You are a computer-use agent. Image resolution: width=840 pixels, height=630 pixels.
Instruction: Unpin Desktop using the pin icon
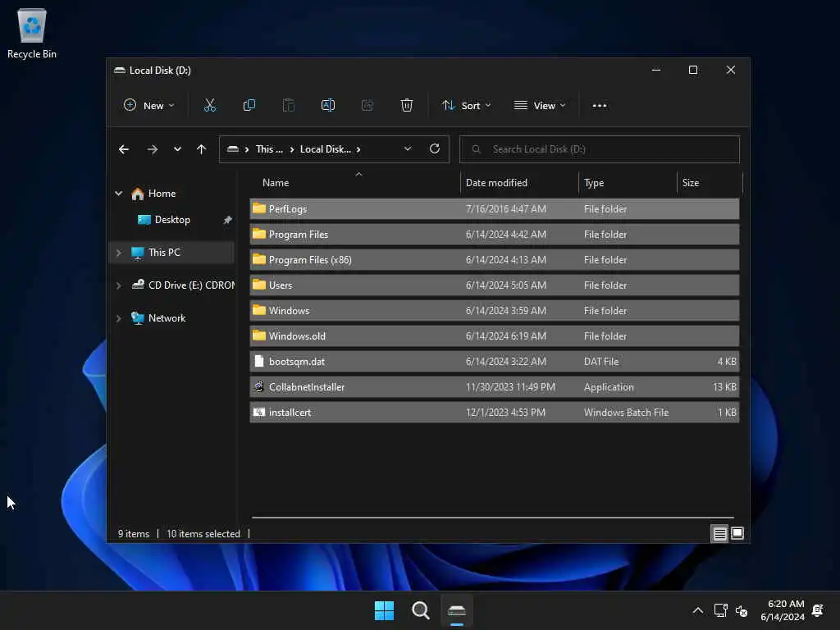[228, 220]
